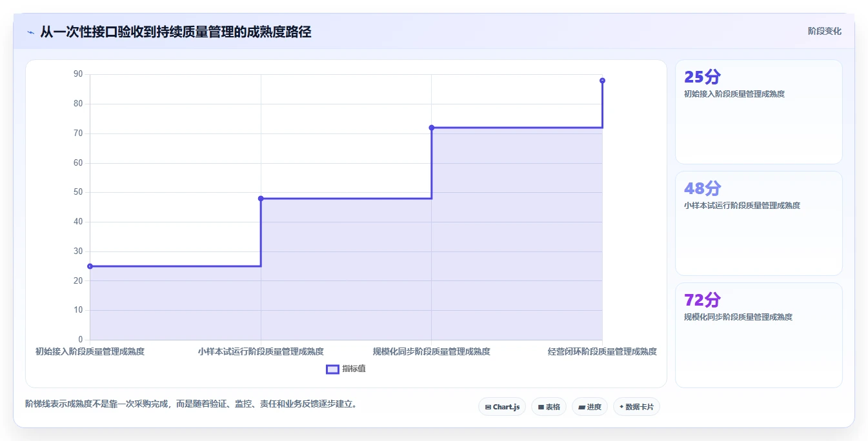Viewport: 868px width, 441px height.
Task: Click x-axis label 经营闭环阶段质量管理成熟度
Action: (602, 351)
